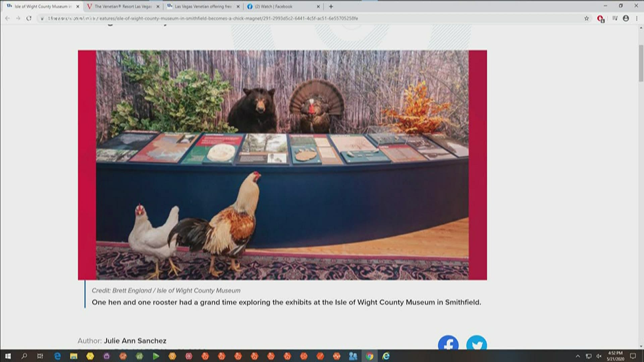Screen dimensions: 644x362
Task: Show hidden system tray icons
Action: tap(578, 356)
